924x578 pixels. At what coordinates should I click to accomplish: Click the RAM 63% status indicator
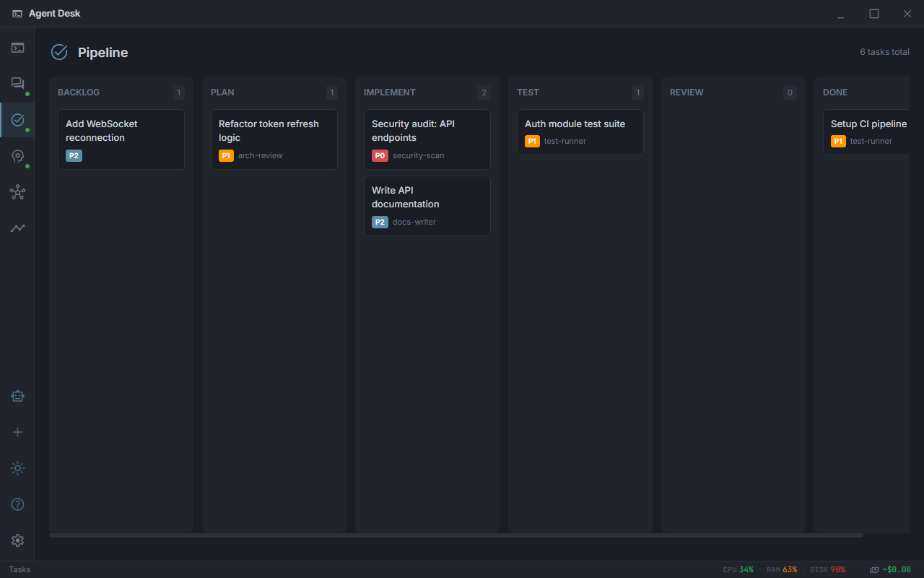pos(782,569)
